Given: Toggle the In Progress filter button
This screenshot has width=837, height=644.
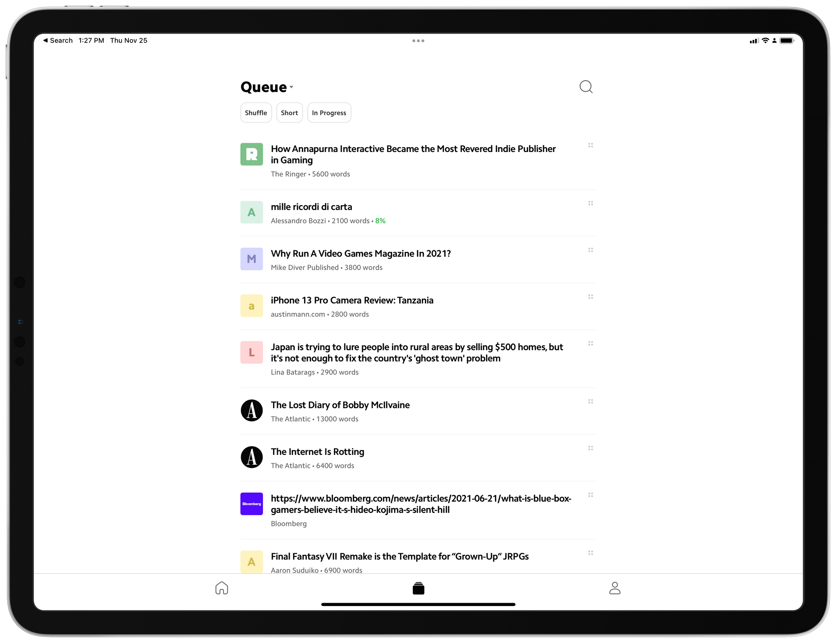Looking at the screenshot, I should click(x=329, y=112).
